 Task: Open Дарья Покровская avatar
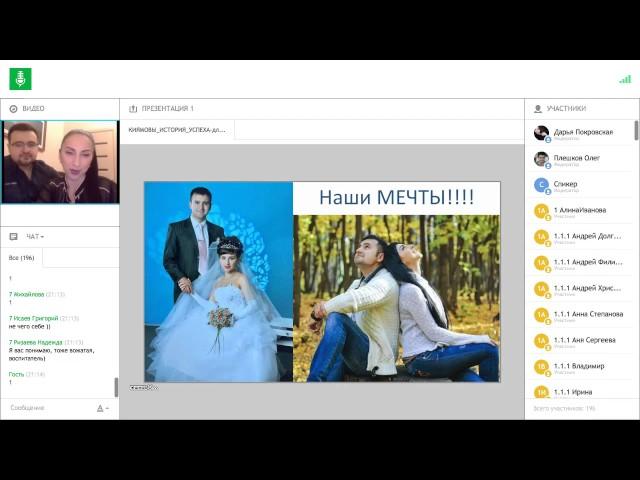click(541, 133)
